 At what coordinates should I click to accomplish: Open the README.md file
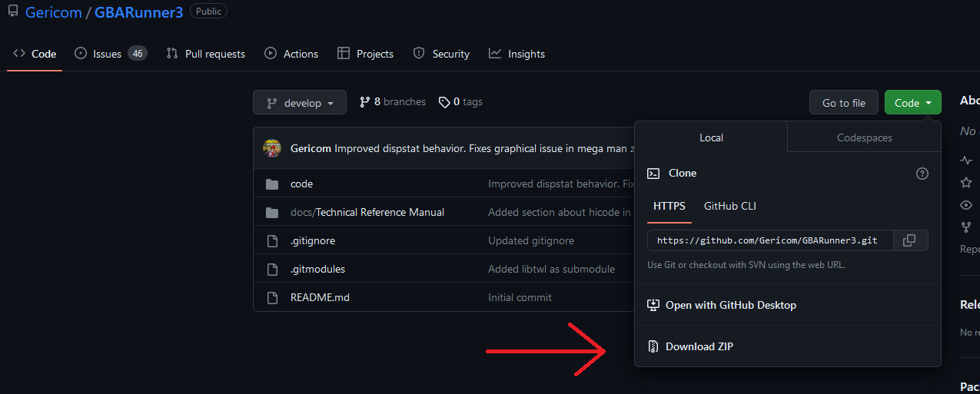pos(320,297)
